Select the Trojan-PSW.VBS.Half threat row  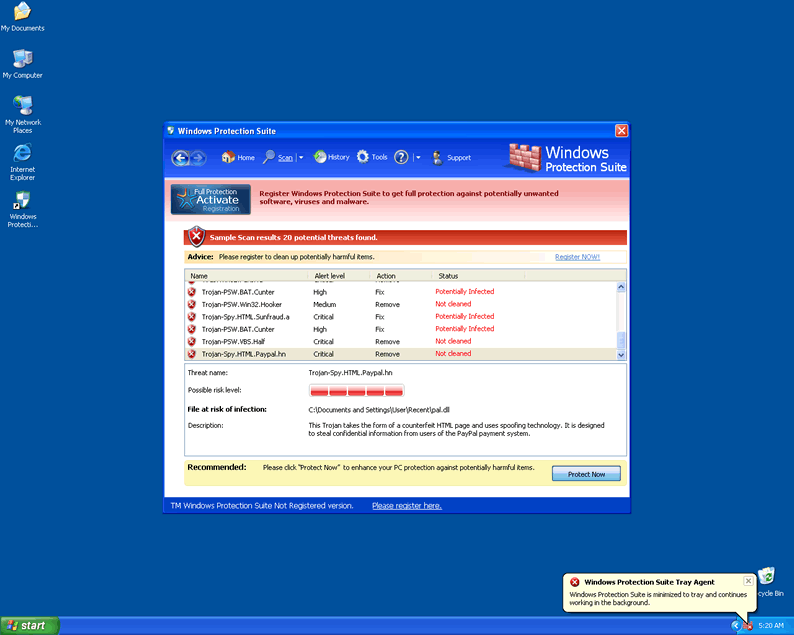[233, 341]
